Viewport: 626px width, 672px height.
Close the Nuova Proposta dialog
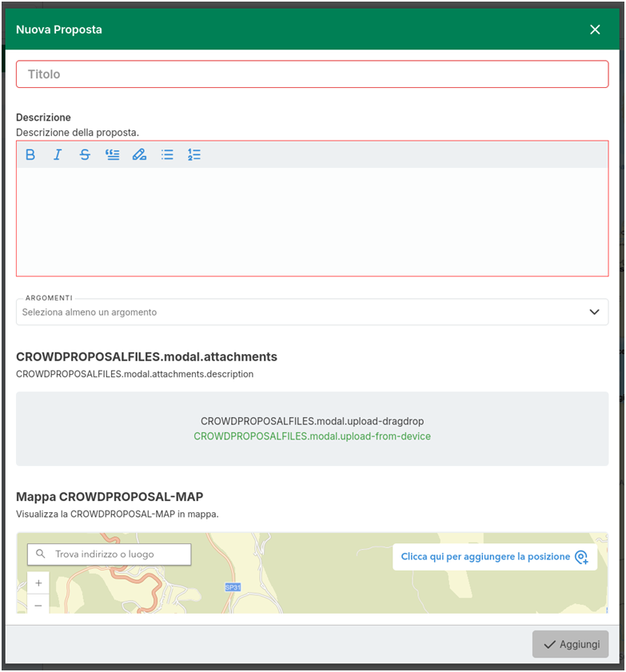click(x=595, y=30)
